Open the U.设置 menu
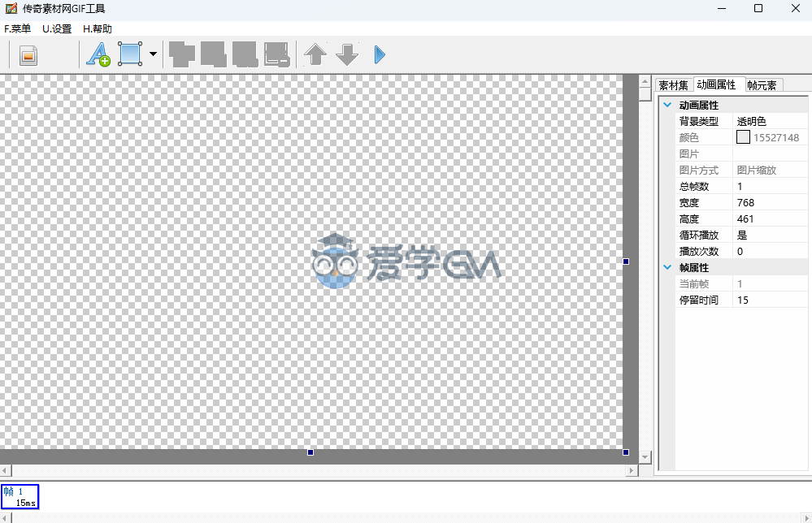This screenshot has width=812, height=523. (x=57, y=29)
